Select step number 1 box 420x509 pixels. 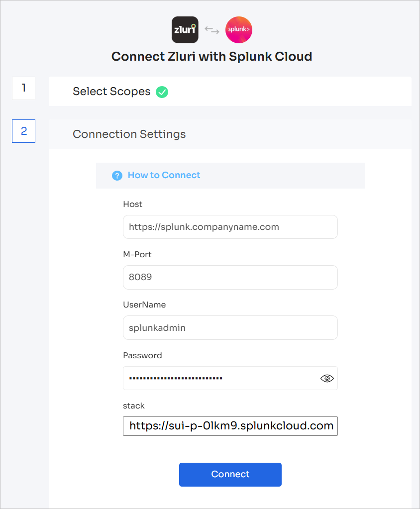(x=24, y=88)
